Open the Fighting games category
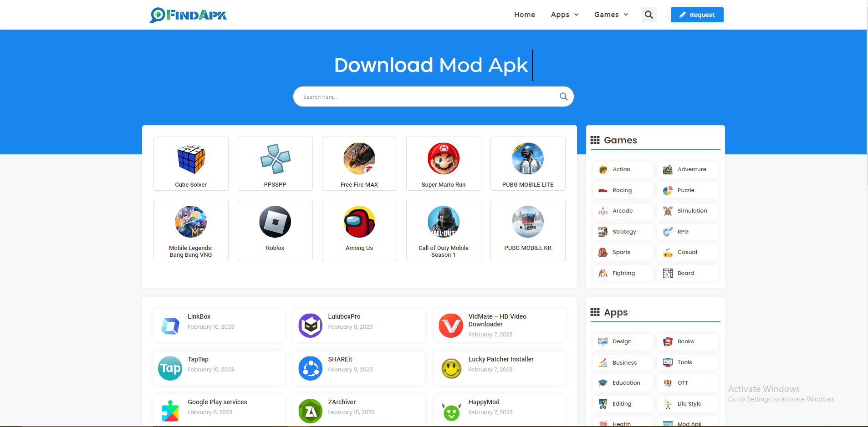Screen dimensions: 868x427 tap(623, 273)
